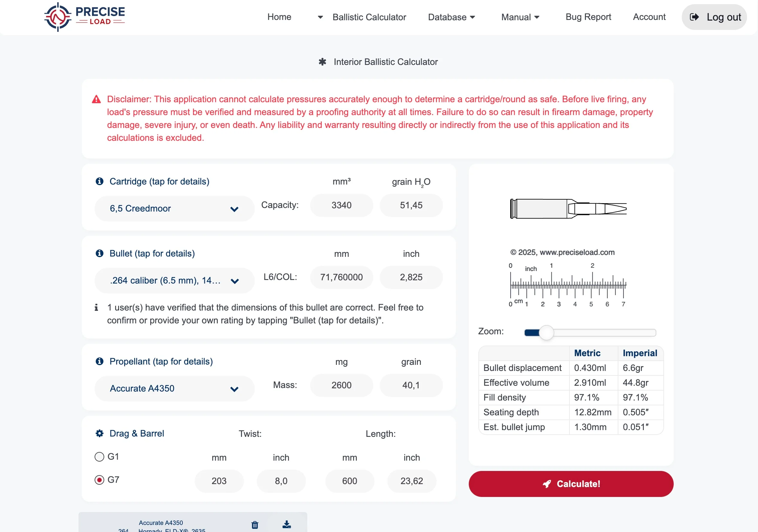758x532 pixels.
Task: Expand the Manual menu
Action: point(520,17)
